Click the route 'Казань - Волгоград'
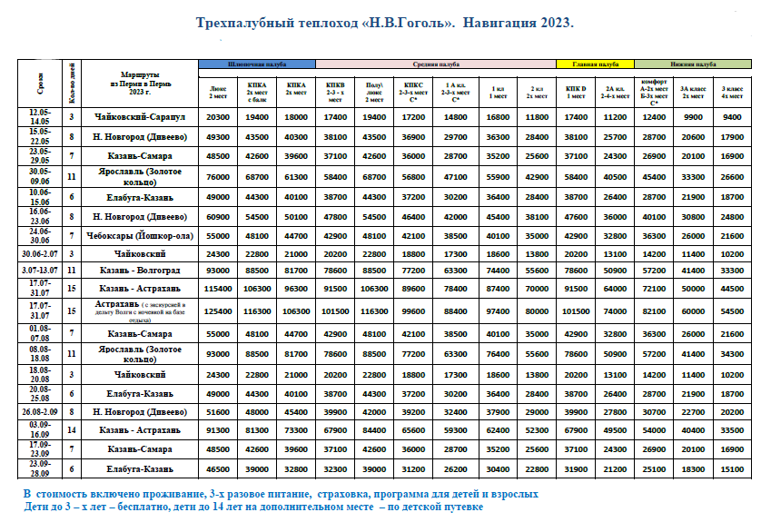This screenshot has height=532, width=771. point(140,271)
